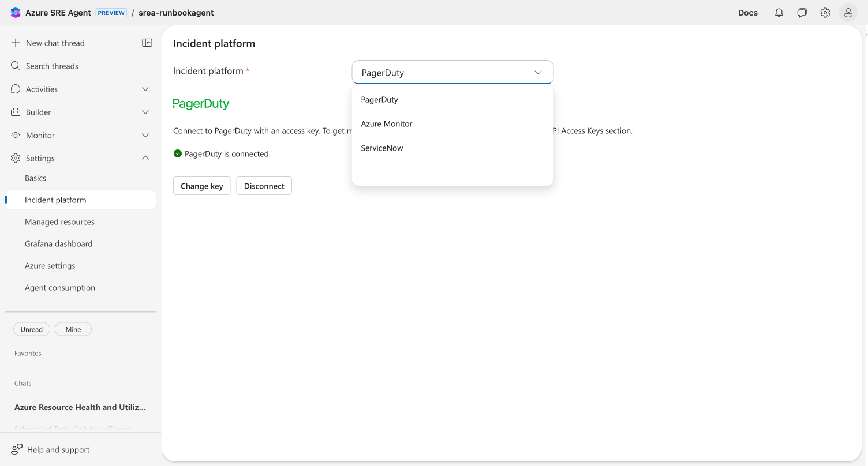Click the Settings gear icon in the sidebar

click(x=16, y=158)
